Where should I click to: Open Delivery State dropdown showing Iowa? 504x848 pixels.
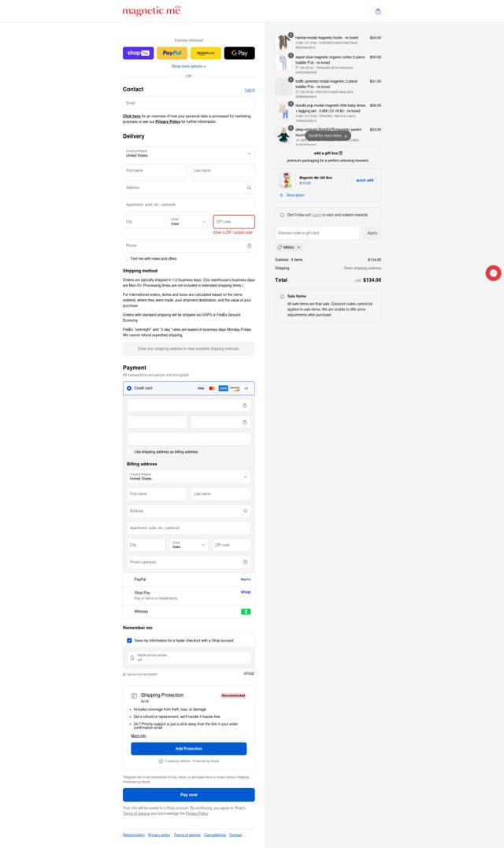pyautogui.click(x=189, y=222)
